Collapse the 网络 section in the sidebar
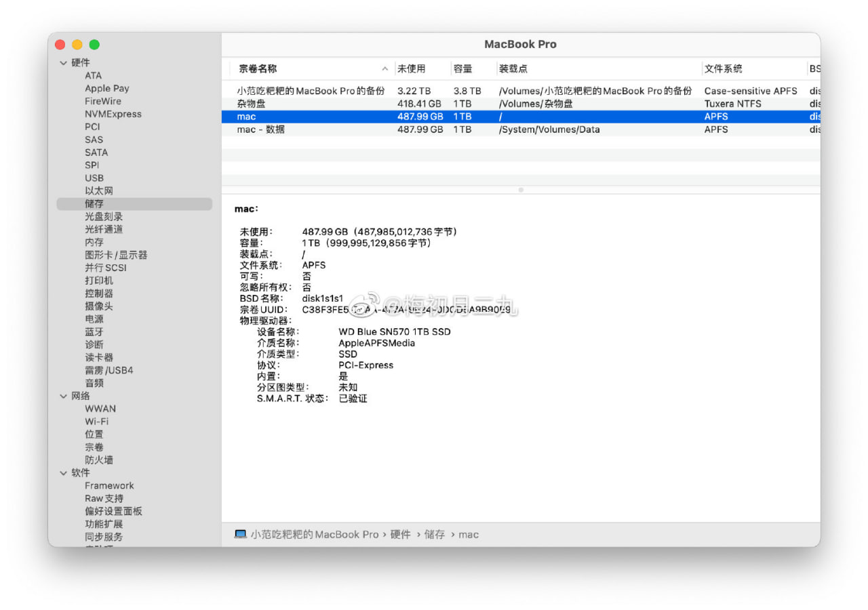The width and height of the screenshot is (868, 610). pyautogui.click(x=64, y=396)
